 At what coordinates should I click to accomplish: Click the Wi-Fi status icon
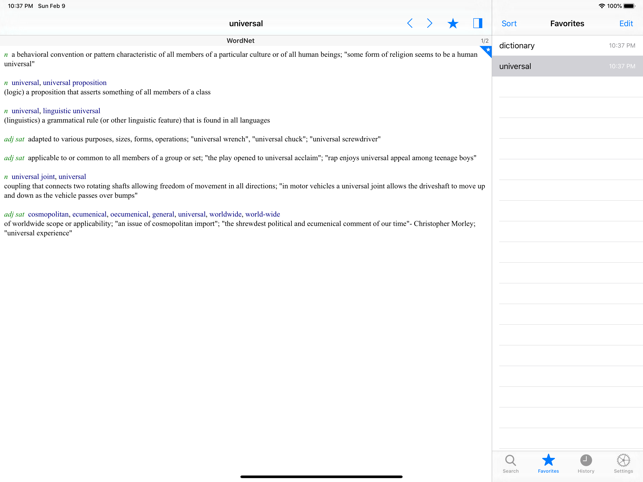click(602, 6)
